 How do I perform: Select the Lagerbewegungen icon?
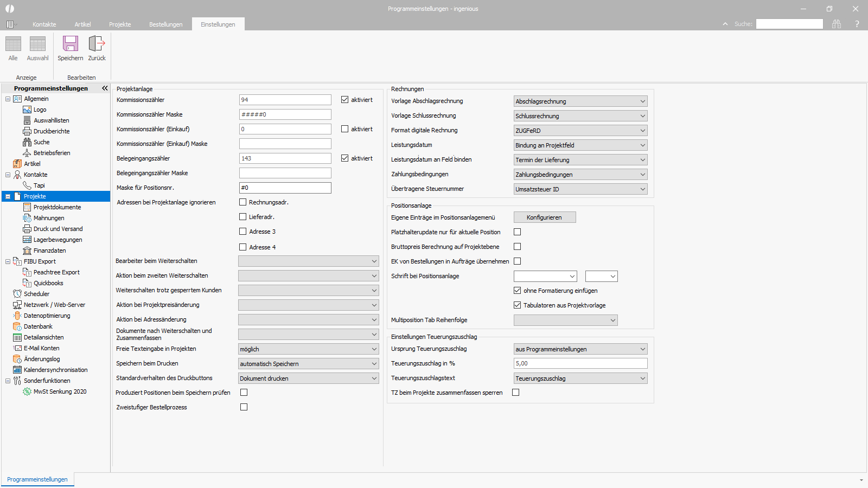pyautogui.click(x=27, y=240)
